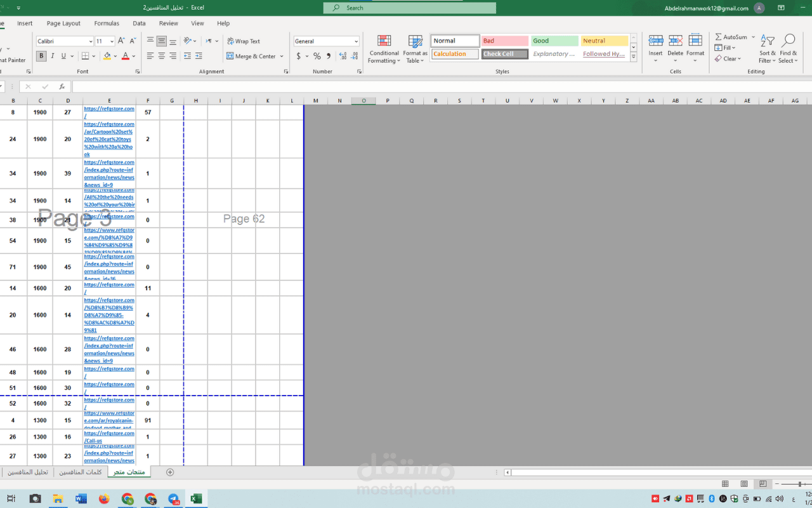Apply the Neutral cell style
This screenshot has height=508, width=812.
click(x=605, y=41)
